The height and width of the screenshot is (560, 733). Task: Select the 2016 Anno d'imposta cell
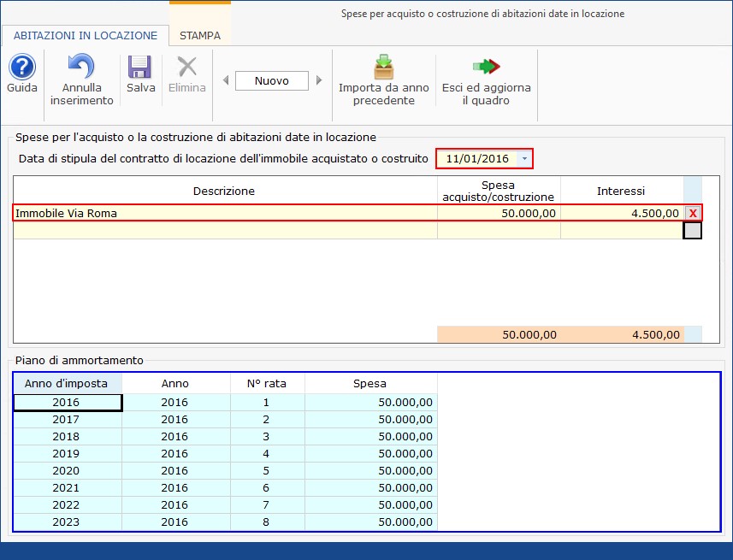point(68,403)
